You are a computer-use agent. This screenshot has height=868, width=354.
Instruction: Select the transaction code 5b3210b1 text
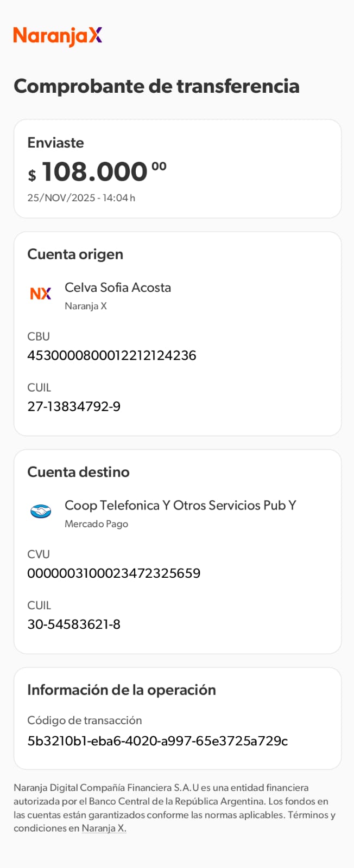tap(157, 741)
